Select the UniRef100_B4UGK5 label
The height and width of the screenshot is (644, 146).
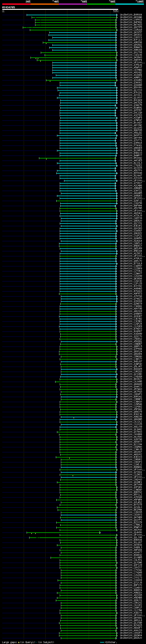[x=131, y=369]
